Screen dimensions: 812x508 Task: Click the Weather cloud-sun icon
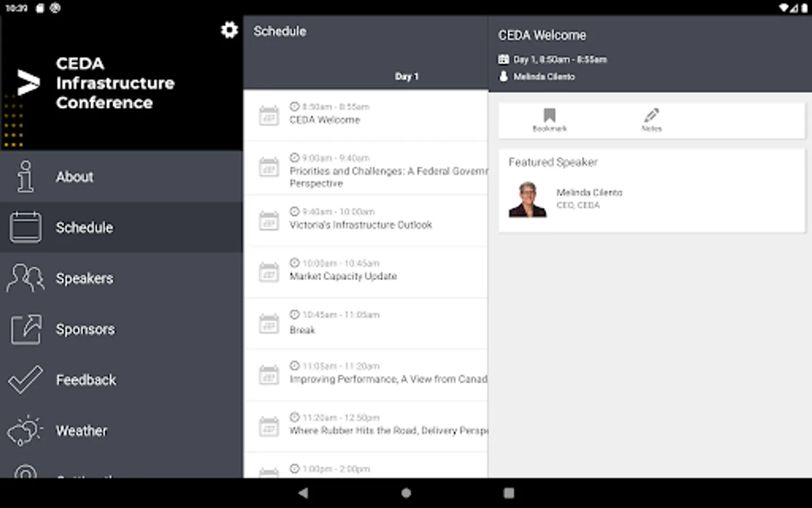click(x=25, y=431)
